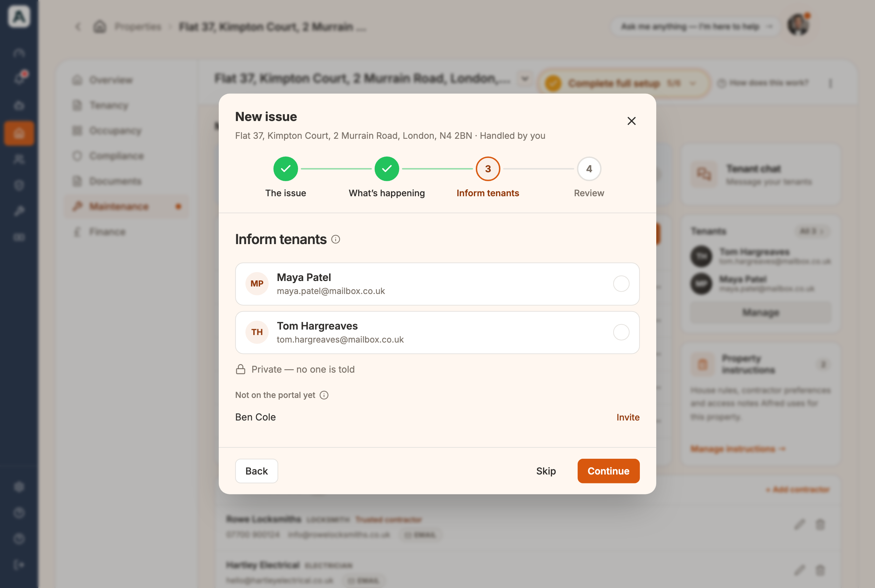Click the TH avatar for Tom Hargreaves

pos(257,332)
